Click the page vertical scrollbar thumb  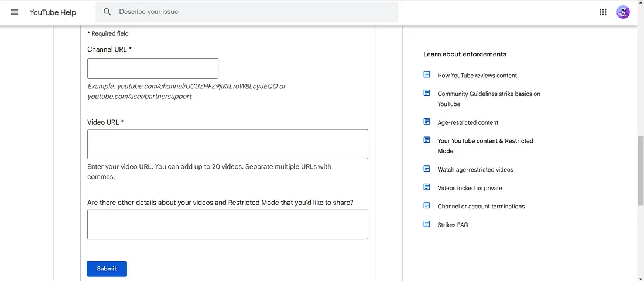(640, 170)
